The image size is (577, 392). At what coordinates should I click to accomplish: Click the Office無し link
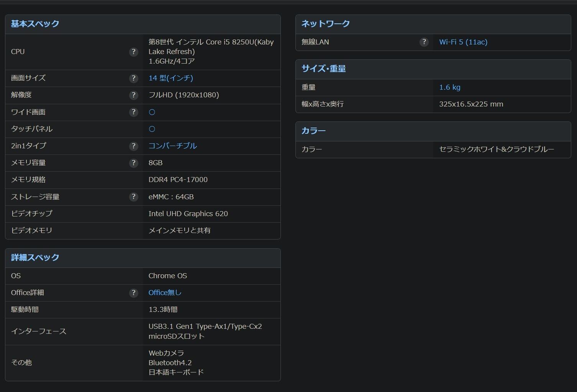(x=165, y=293)
